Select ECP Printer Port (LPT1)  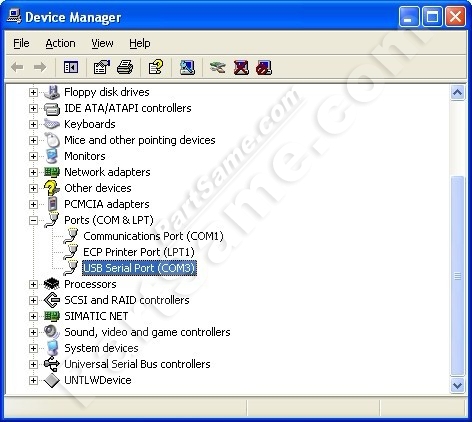coord(139,252)
